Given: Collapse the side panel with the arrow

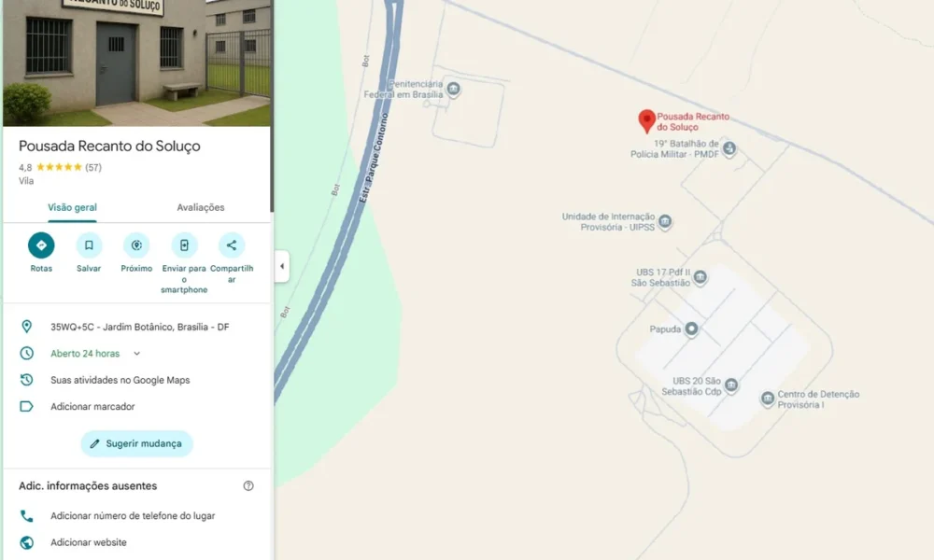Looking at the screenshot, I should [x=282, y=266].
